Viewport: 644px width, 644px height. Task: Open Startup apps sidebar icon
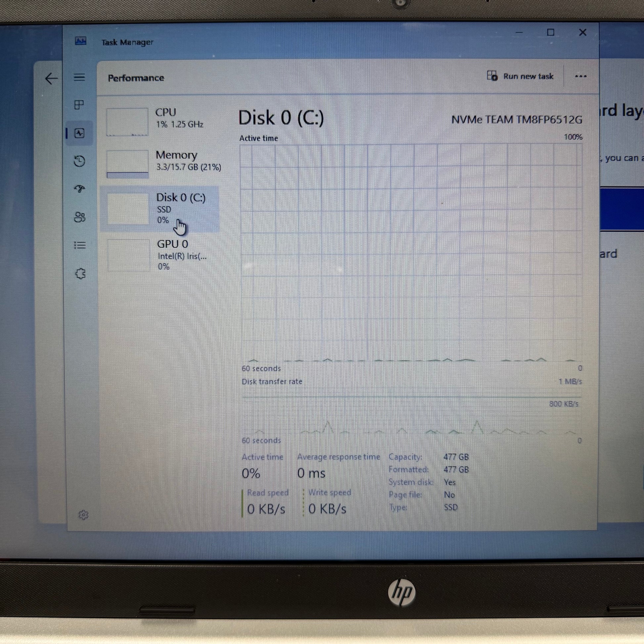click(x=79, y=189)
